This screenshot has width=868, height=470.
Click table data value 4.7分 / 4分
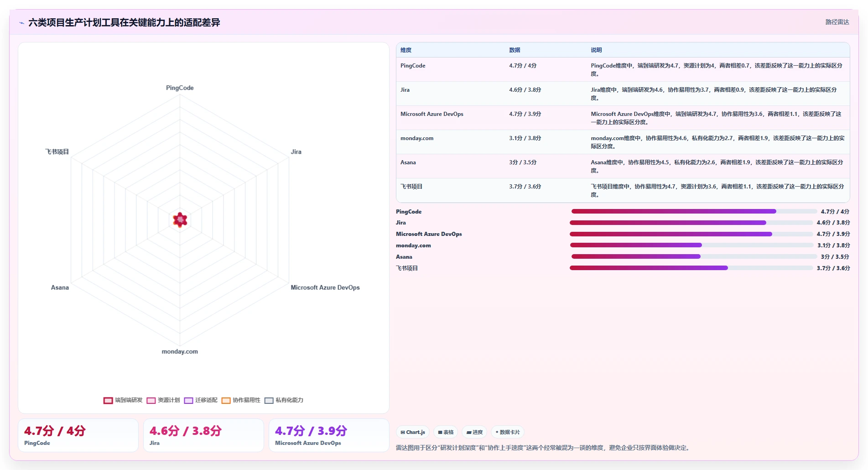click(x=523, y=66)
